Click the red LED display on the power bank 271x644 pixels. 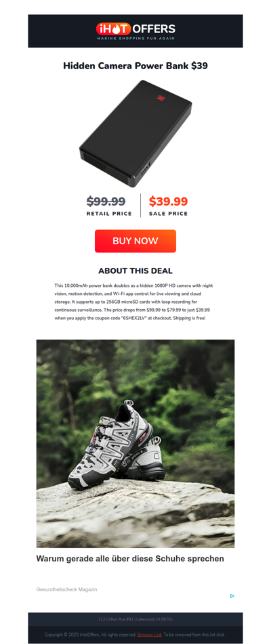pos(161,97)
